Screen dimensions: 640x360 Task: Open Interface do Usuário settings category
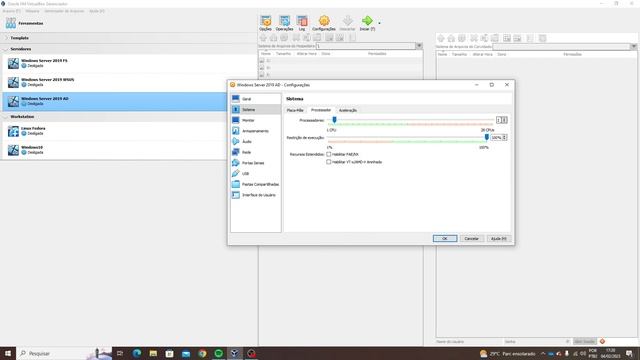coord(255,195)
